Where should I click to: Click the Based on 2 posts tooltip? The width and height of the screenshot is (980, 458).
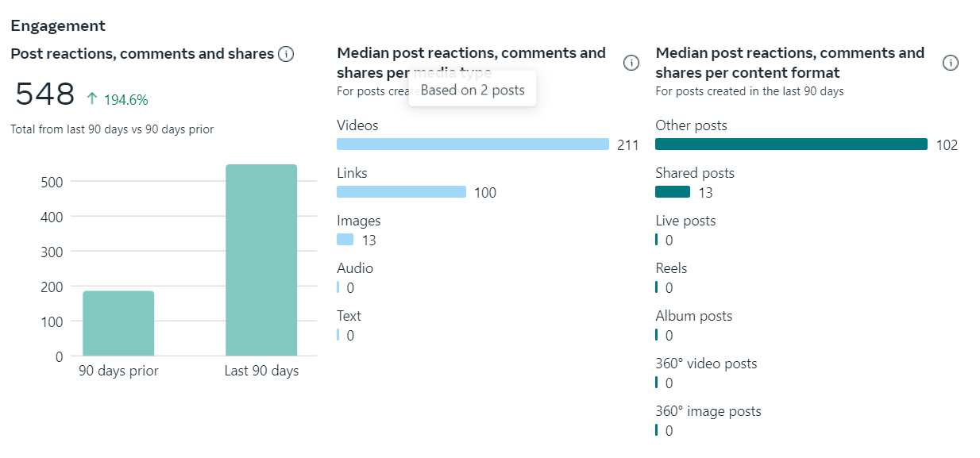coord(473,90)
